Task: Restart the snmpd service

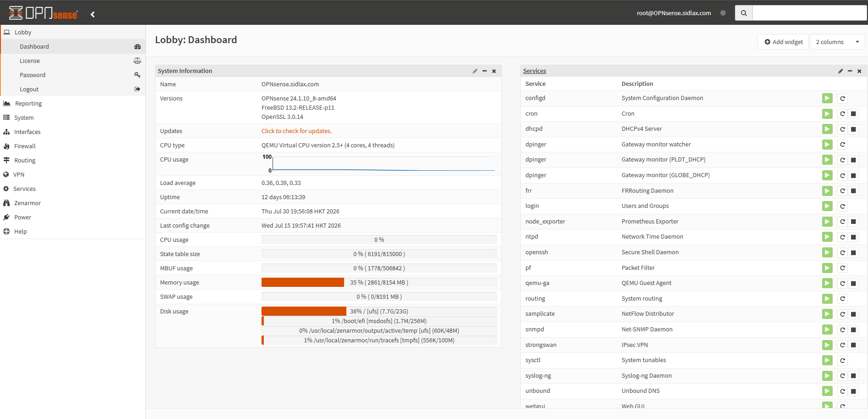Action: click(842, 330)
